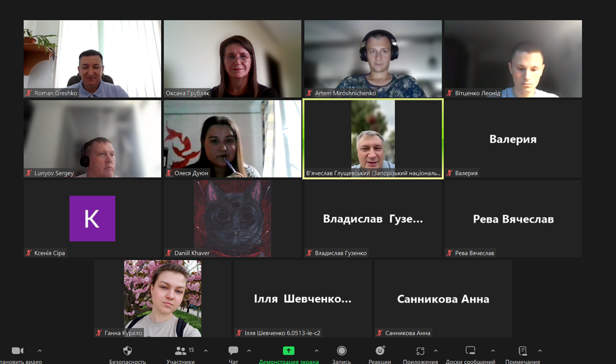Click the muted mic icon on Roman Greshko's tile
This screenshot has width=616, height=364.
(29, 93)
